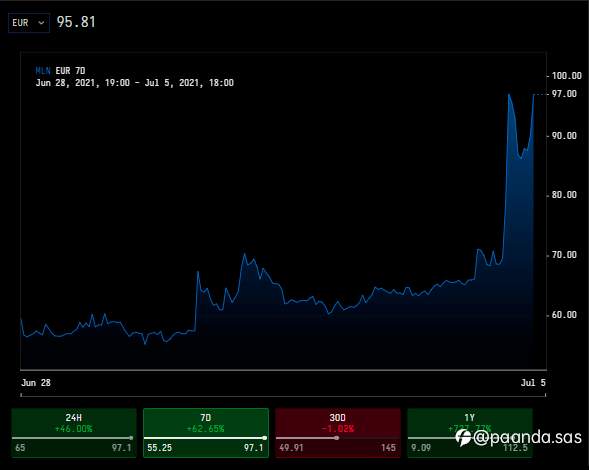This screenshot has height=470, width=589.
Task: Click the Jul 5 end date label
Action: (x=533, y=383)
